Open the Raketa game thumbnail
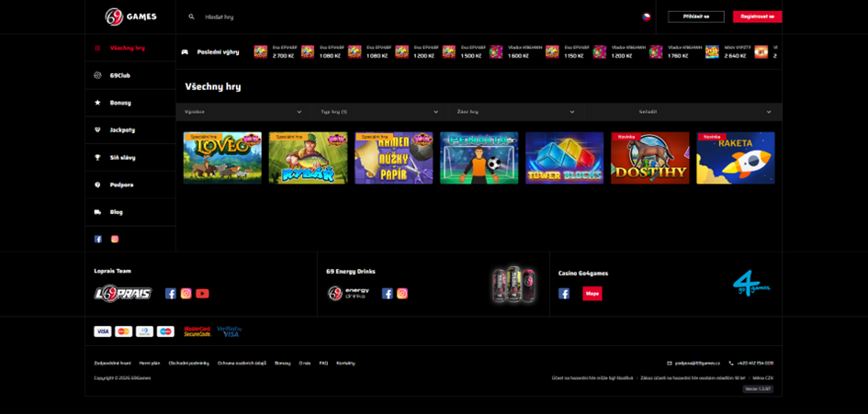 [736, 158]
